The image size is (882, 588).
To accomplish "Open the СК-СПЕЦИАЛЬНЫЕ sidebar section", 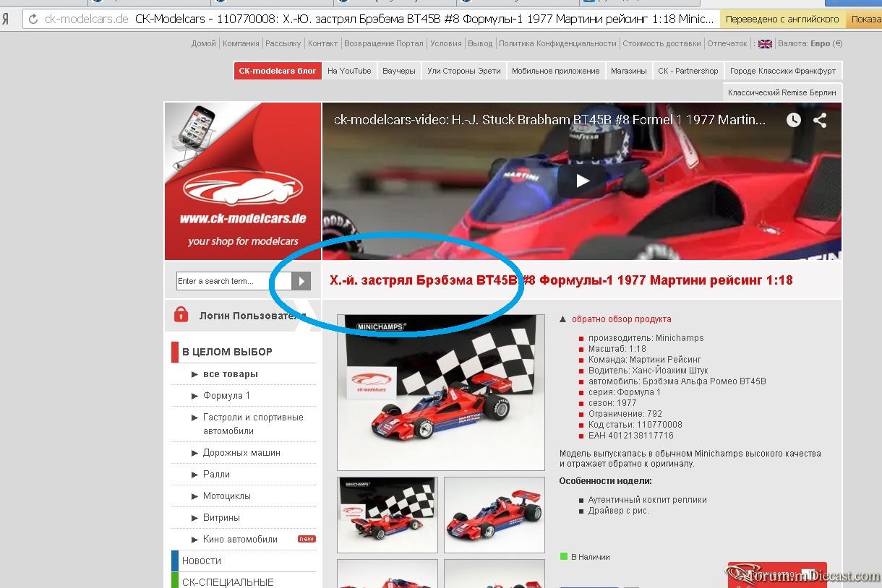I will click(x=228, y=582).
